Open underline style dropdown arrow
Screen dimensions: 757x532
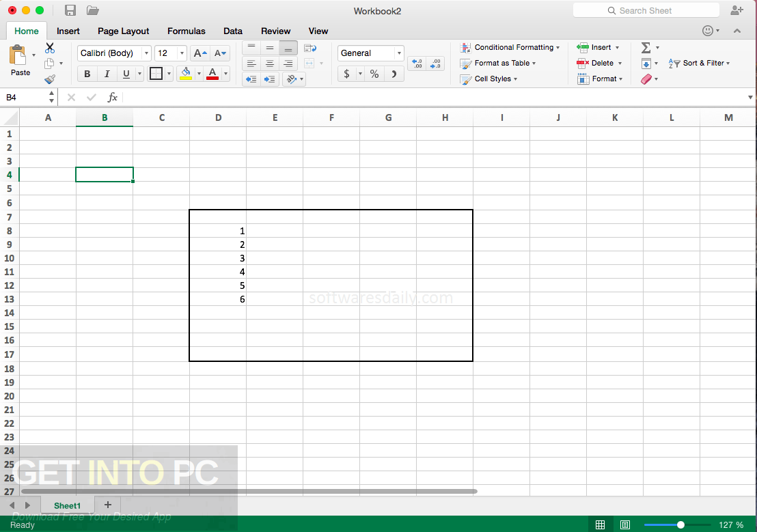tap(139, 73)
